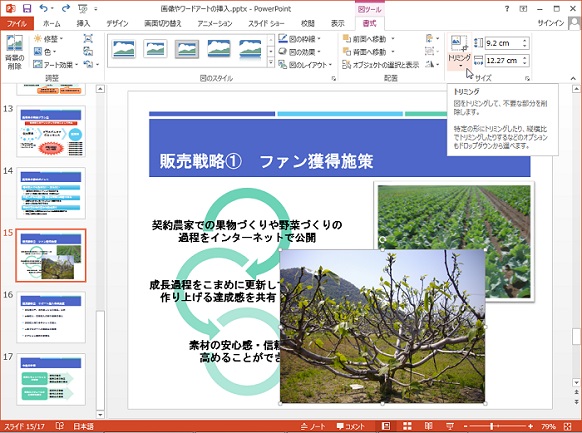The width and height of the screenshot is (582, 433).
Task: Decrease picture width with down stepper
Action: (525, 63)
